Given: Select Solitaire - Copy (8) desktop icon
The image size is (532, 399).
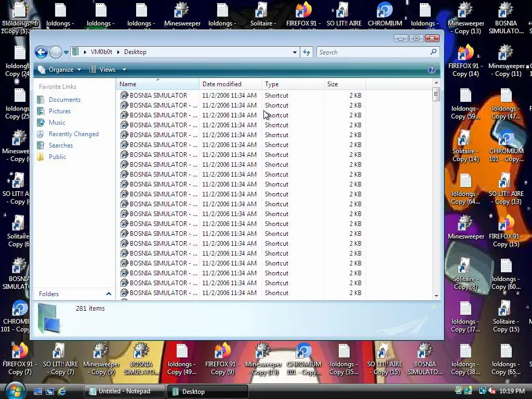Looking at the screenshot, I should click(465, 274).
